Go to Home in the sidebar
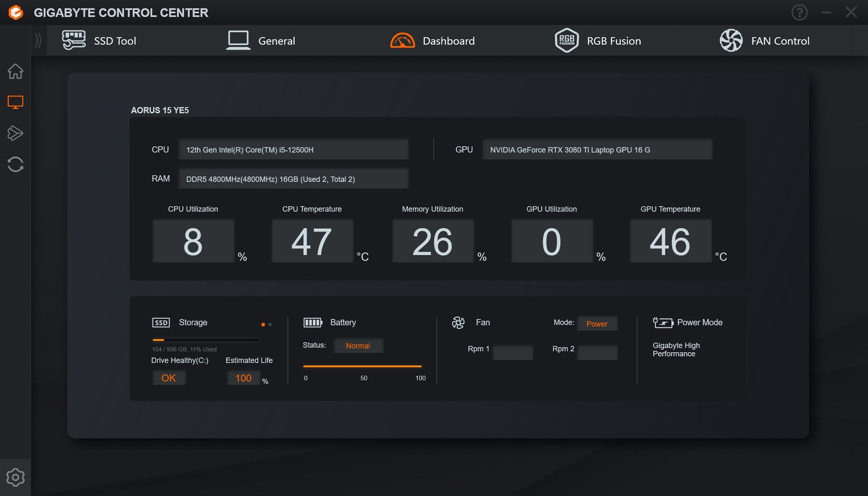868x496 pixels. click(15, 71)
